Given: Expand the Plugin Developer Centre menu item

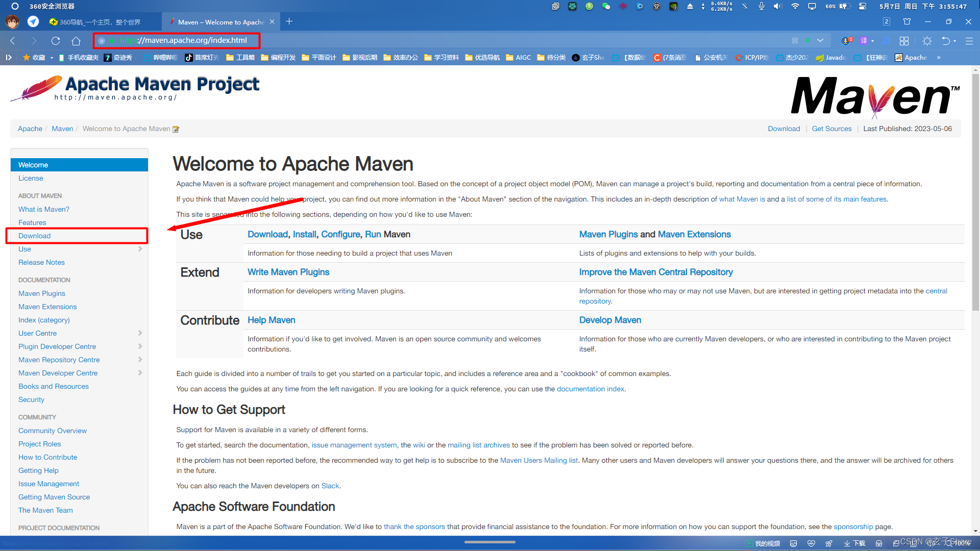Looking at the screenshot, I should point(140,346).
